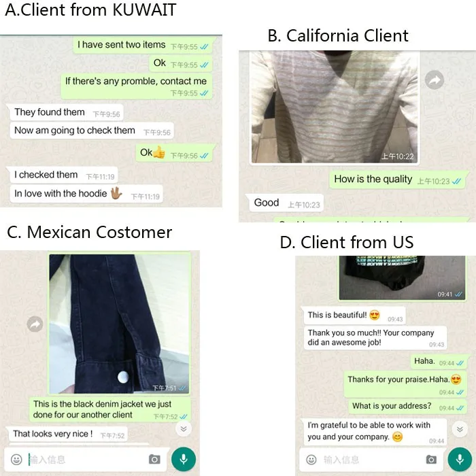Jump to latest messages in Mexican chat
The height and width of the screenshot is (476, 476).
184,428
